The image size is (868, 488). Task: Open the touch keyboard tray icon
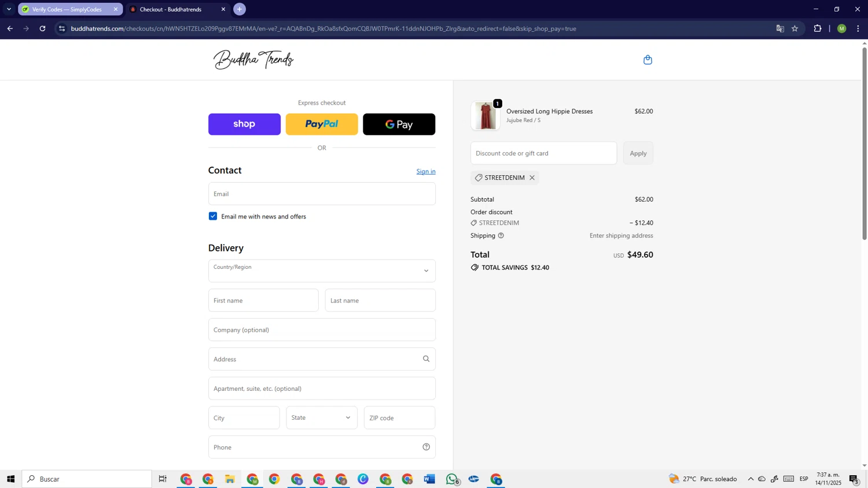[789, 479]
